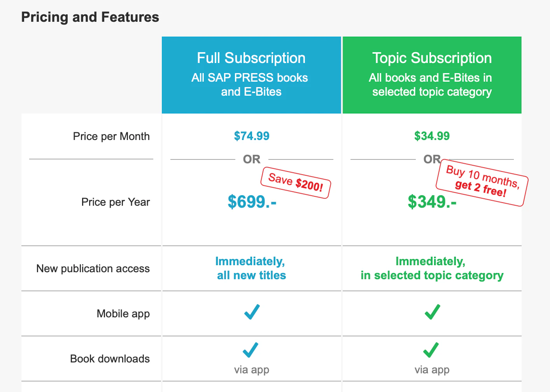The width and height of the screenshot is (550, 392).
Task: Click the green checkmark in Mobile app row
Action: click(432, 312)
